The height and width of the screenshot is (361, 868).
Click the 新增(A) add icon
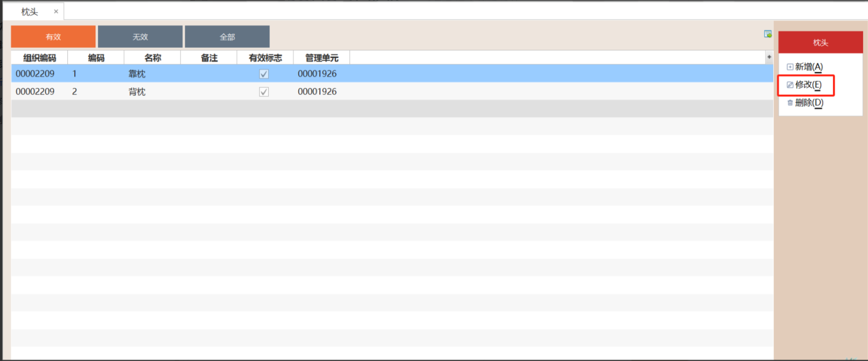coord(790,67)
